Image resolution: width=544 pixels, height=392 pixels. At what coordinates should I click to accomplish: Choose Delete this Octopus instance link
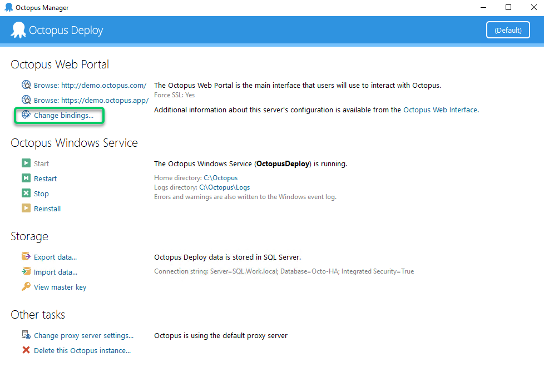[82, 351]
